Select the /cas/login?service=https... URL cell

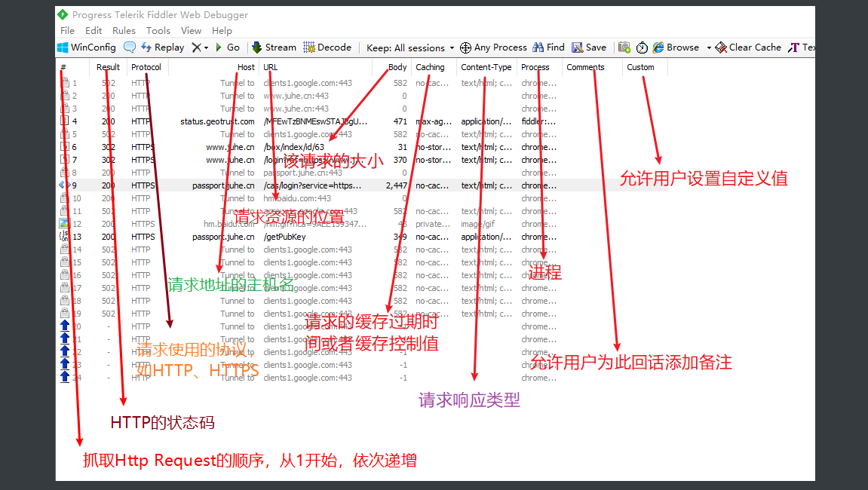[312, 185]
